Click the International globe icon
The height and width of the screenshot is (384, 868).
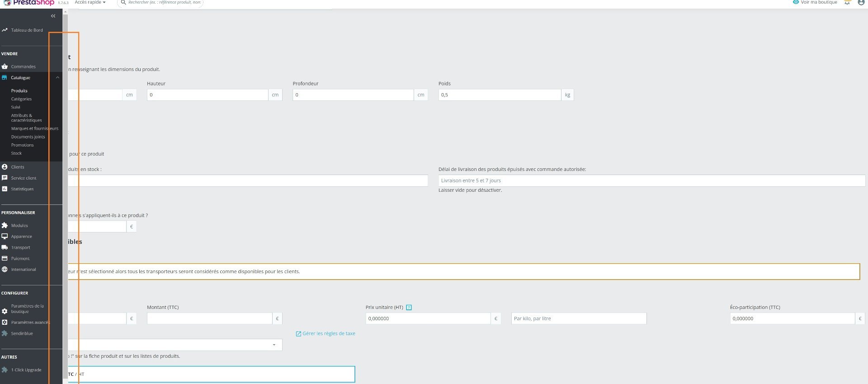click(5, 270)
